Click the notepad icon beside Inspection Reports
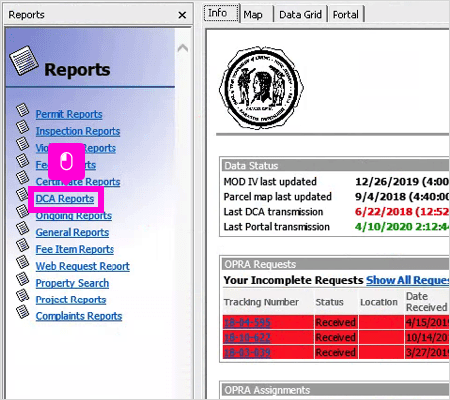This screenshot has width=450, height=400. 22,127
